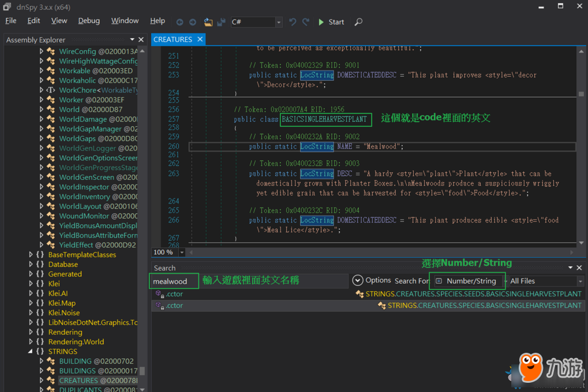This screenshot has height=392, width=588.
Task: Navigate forward with the forward arrow icon
Action: [x=192, y=22]
